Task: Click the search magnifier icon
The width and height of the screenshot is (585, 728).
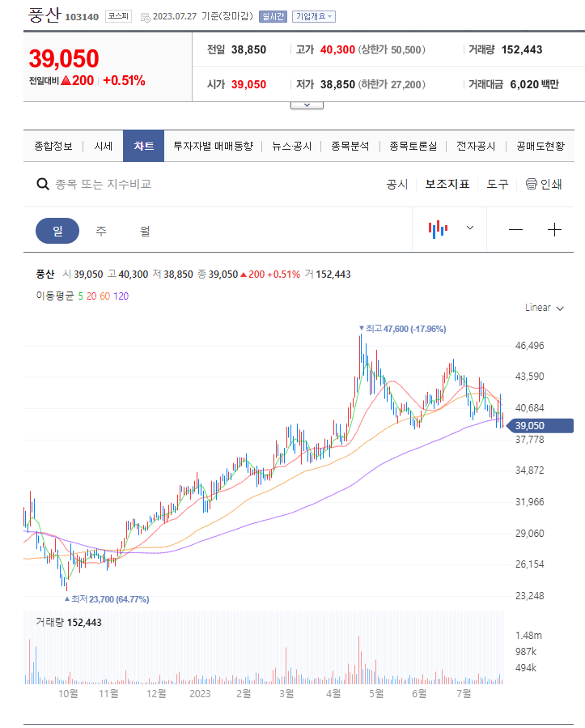Action: point(43,185)
